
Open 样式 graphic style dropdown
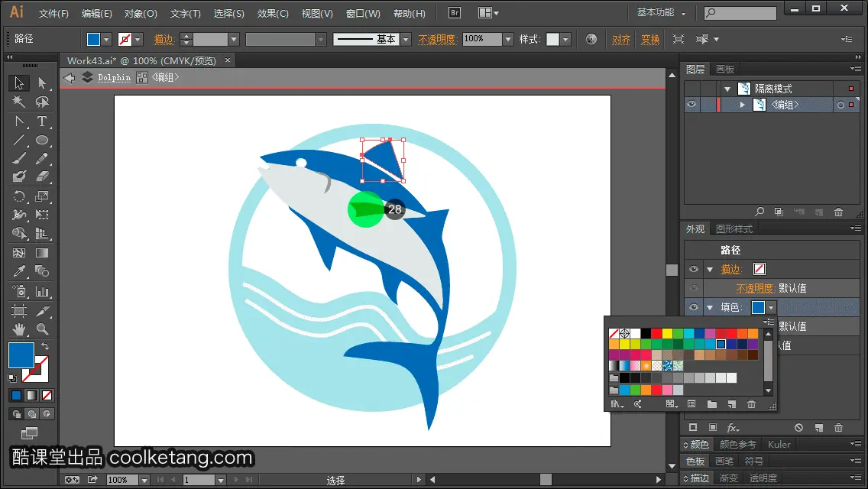(565, 39)
